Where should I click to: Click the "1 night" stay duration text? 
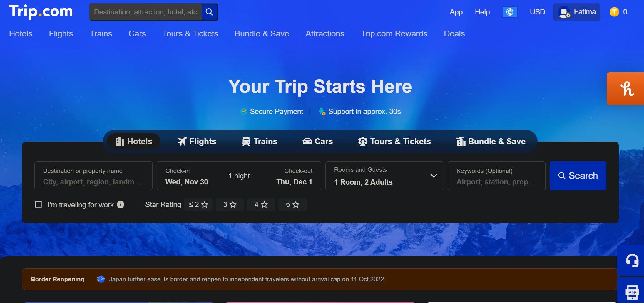[x=239, y=176]
